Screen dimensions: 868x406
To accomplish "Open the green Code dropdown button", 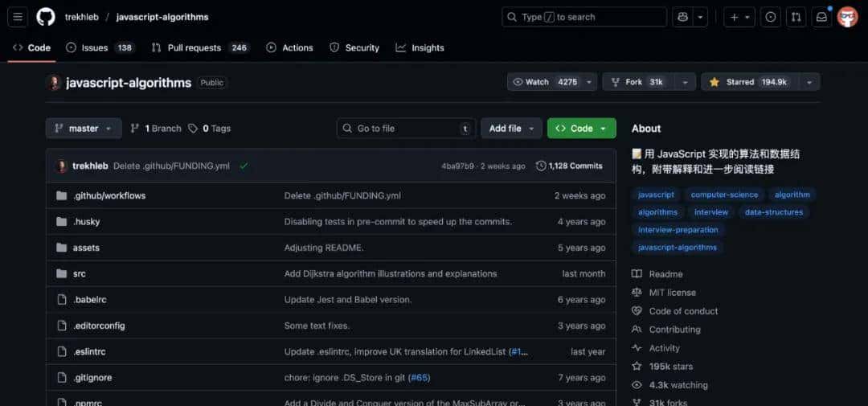I will pos(581,129).
